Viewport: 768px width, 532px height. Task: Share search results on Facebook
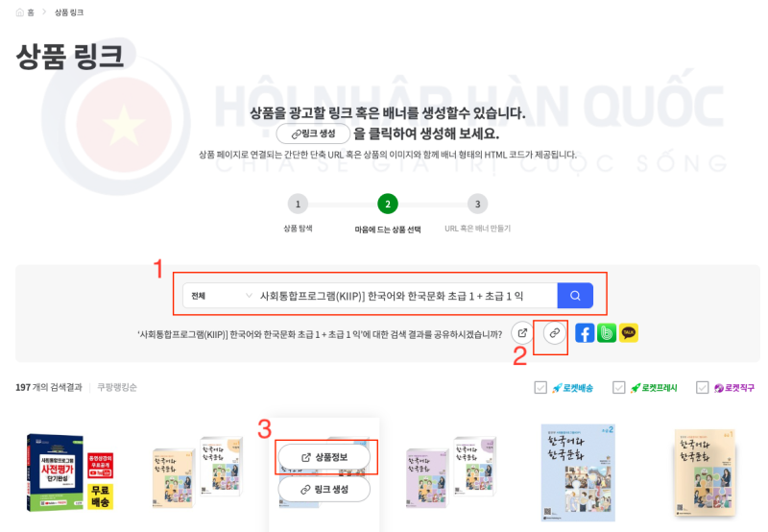585,333
